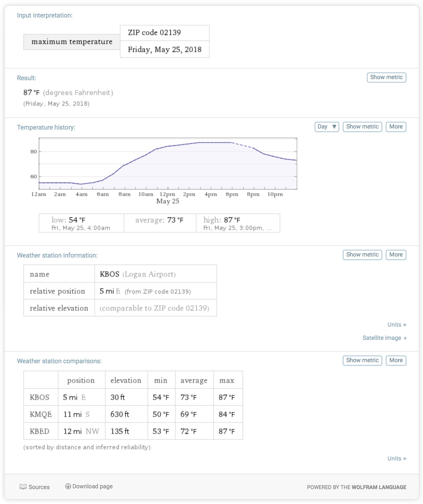Open the Day time-range dropdown
423x504 pixels.
[327, 127]
